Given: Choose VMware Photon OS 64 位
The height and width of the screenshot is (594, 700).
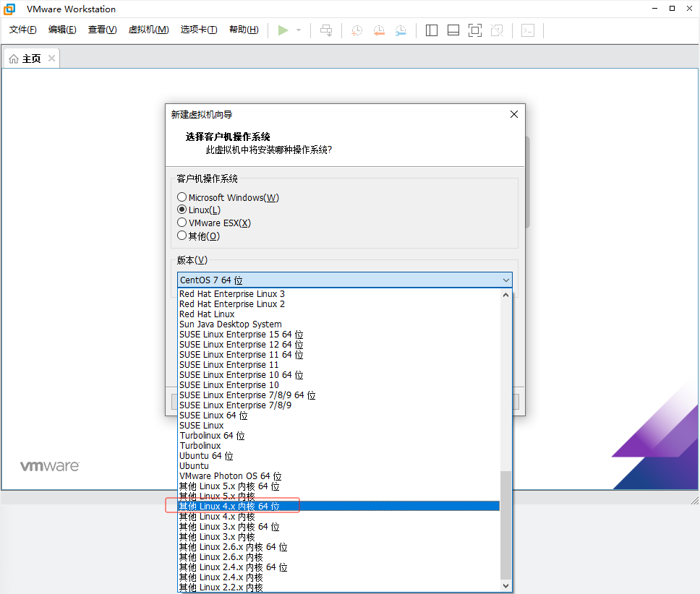Looking at the screenshot, I should 339,476.
